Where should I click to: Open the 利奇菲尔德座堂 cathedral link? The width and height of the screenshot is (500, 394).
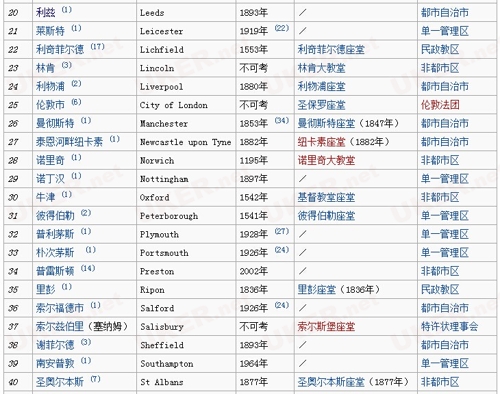point(331,50)
